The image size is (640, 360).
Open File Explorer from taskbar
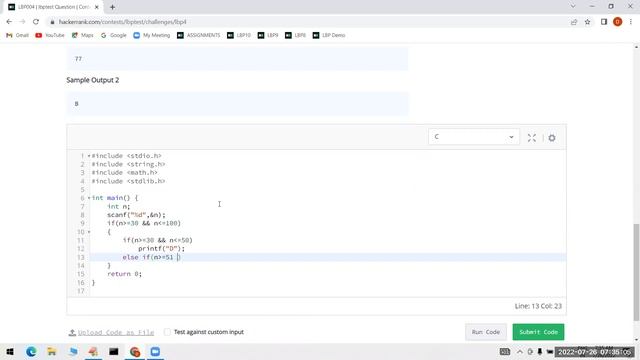52,351
